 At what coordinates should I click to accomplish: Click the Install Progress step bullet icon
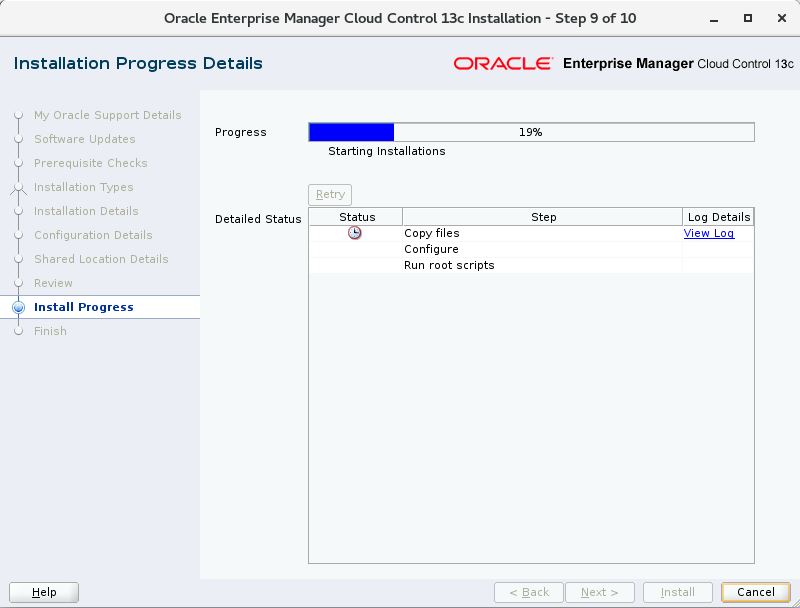18,307
